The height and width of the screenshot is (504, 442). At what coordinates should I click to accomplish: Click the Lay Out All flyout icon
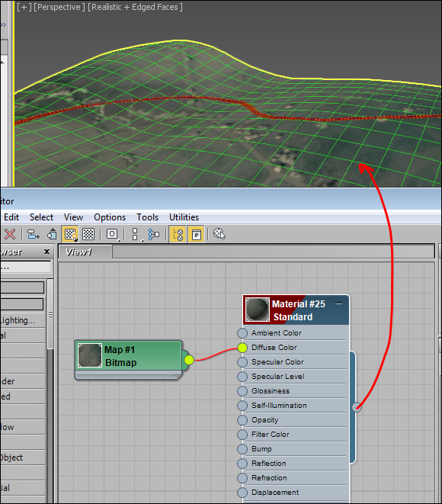136,234
